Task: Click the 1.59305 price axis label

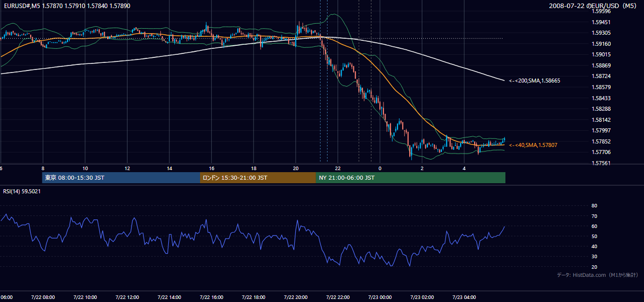Action: pyautogui.click(x=601, y=33)
